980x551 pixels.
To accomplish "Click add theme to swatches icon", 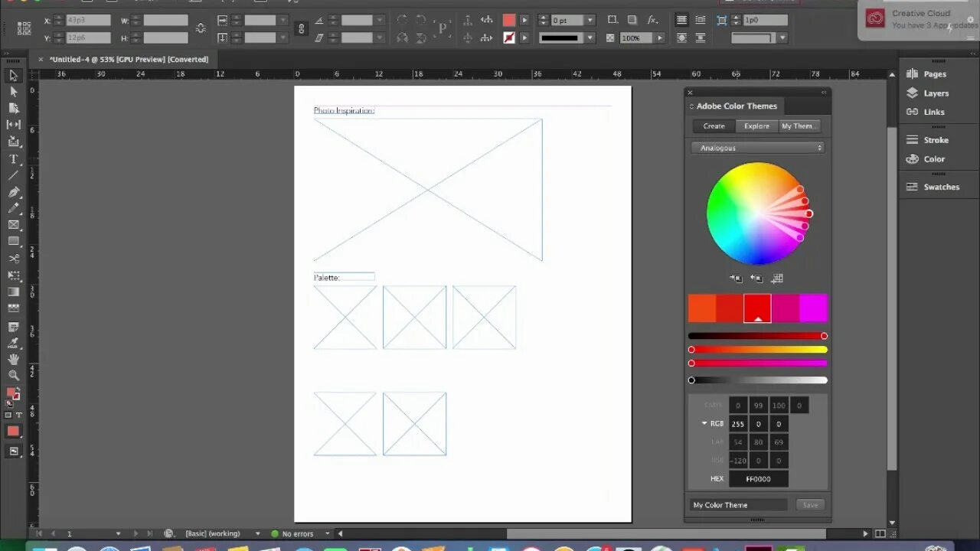I will (x=777, y=279).
